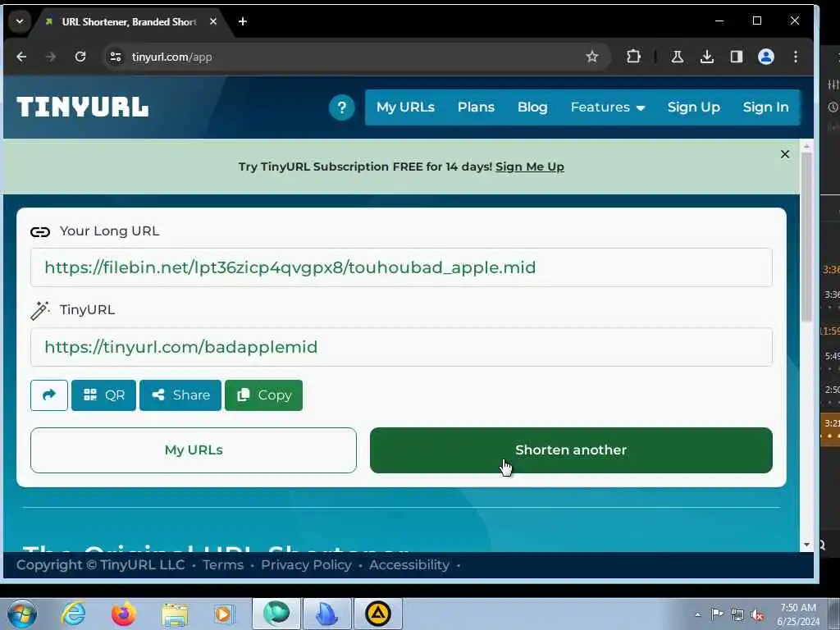Click the browser forward arrow
The image size is (840, 630).
tap(51, 57)
